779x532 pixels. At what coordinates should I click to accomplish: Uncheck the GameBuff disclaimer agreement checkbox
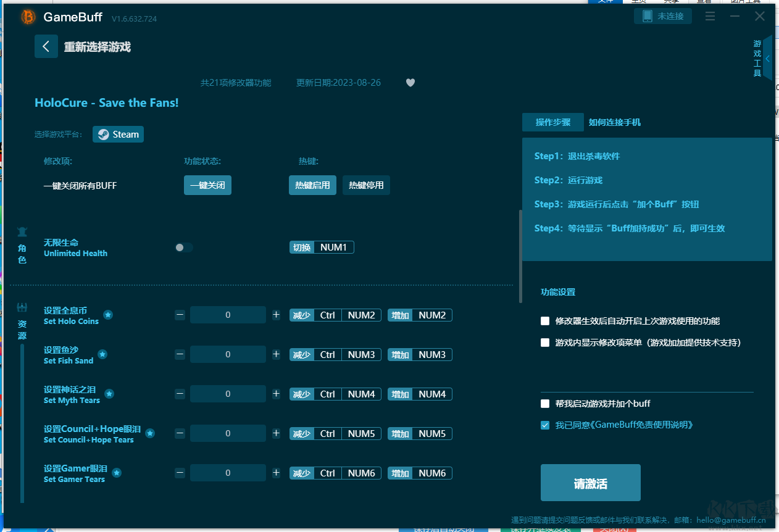pos(545,425)
